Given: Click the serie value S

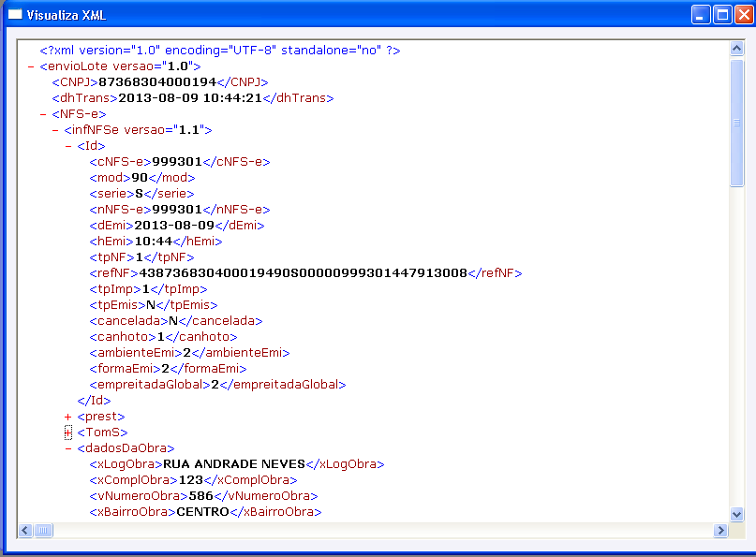Looking at the screenshot, I should coord(139,194).
